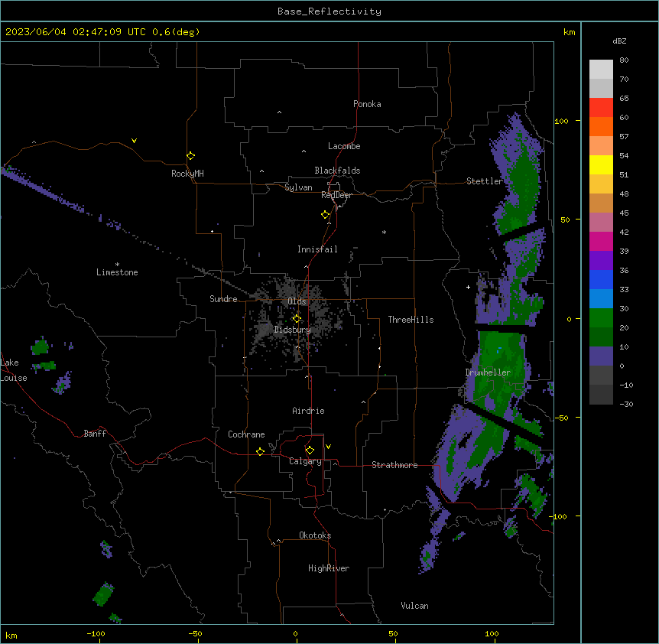
Task: Click the HighRiver town label
Action: tap(329, 568)
